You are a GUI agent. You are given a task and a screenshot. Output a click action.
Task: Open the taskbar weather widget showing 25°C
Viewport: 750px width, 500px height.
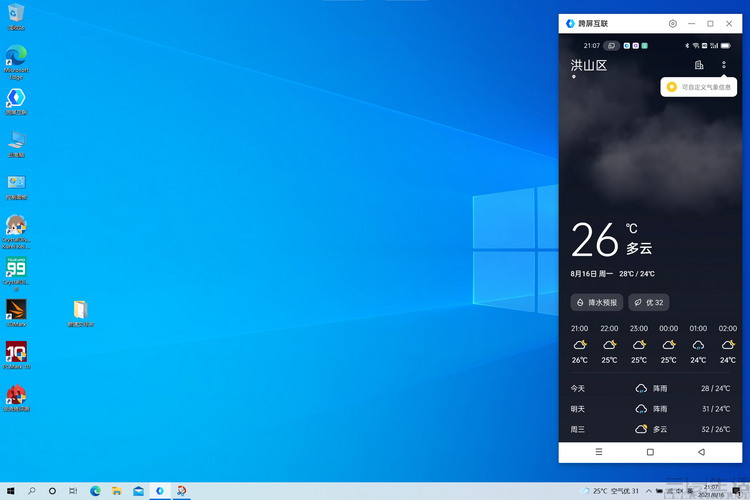pos(610,491)
